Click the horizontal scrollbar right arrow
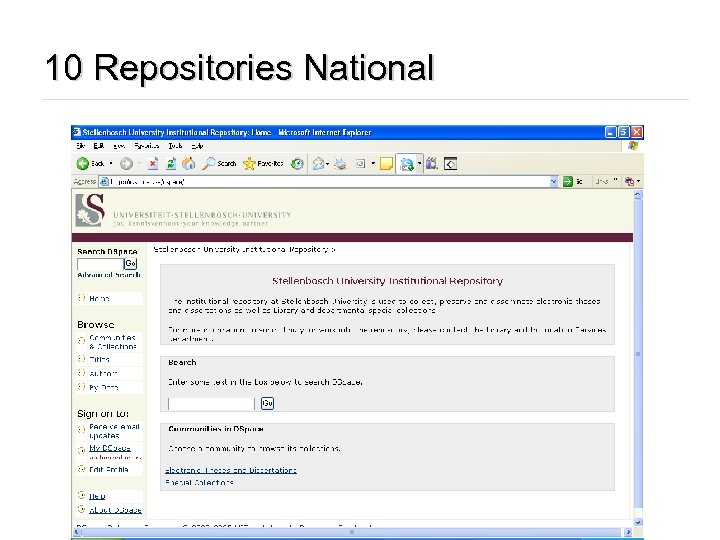Screen dimensions: 720x540 [628, 532]
